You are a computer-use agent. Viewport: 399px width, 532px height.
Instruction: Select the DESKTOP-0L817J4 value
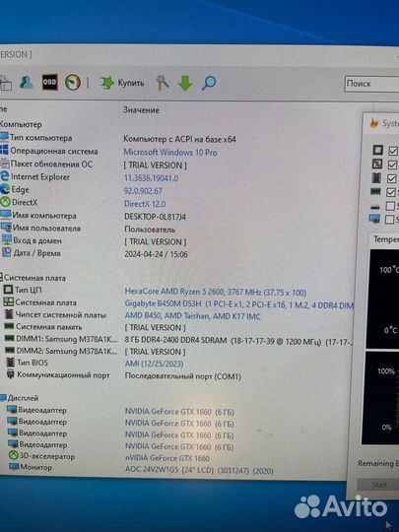click(x=155, y=217)
